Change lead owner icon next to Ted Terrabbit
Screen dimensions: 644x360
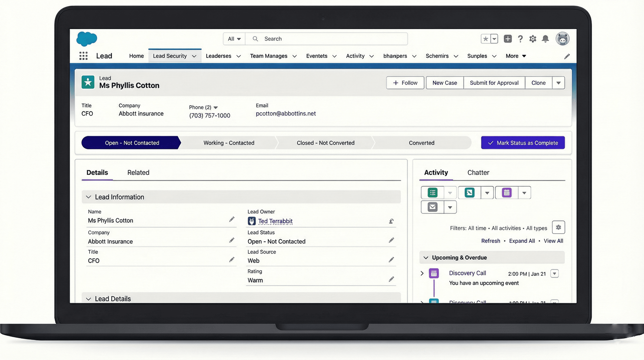(x=391, y=221)
